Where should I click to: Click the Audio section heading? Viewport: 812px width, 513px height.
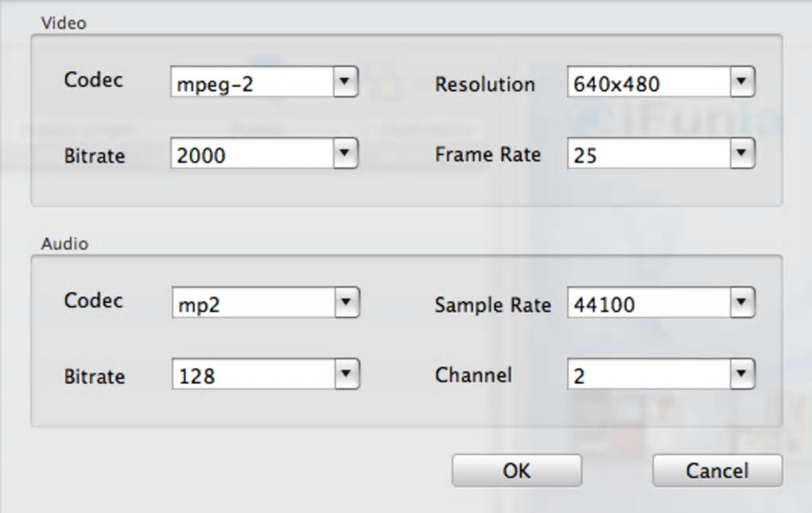(x=64, y=244)
